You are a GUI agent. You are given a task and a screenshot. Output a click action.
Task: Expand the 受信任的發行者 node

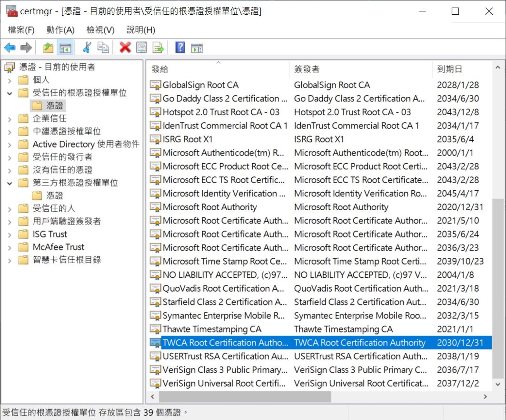pos(9,157)
